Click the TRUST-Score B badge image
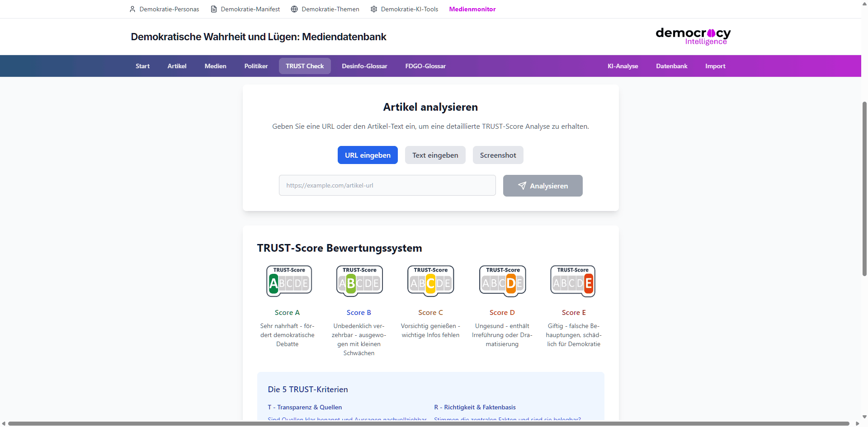This screenshot has height=427, width=868. pyautogui.click(x=359, y=281)
